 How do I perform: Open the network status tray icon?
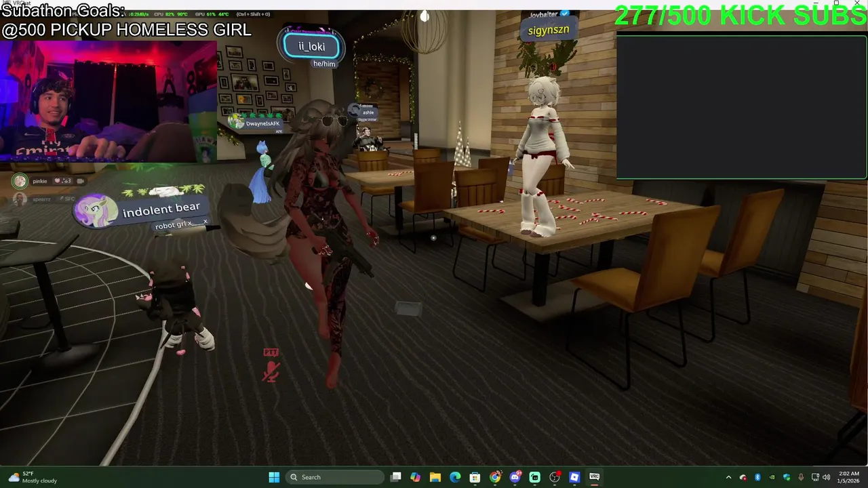[x=815, y=477]
